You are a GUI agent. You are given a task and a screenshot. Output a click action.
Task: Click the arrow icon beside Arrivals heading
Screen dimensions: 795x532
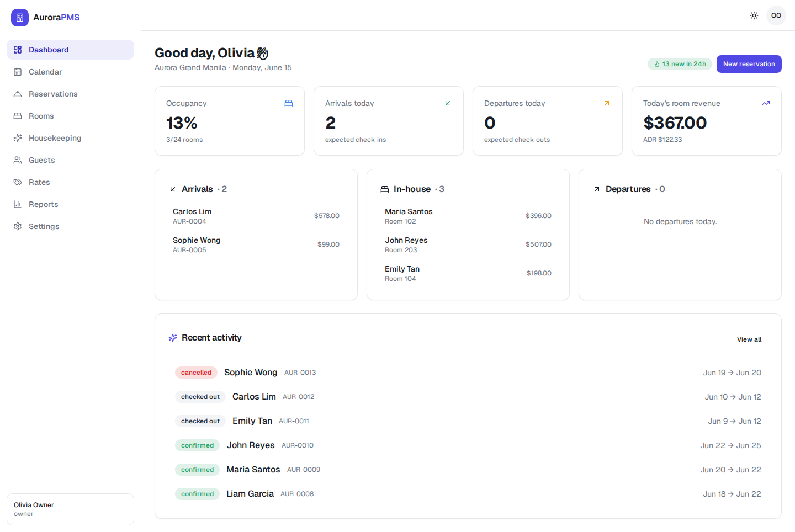[x=173, y=189]
